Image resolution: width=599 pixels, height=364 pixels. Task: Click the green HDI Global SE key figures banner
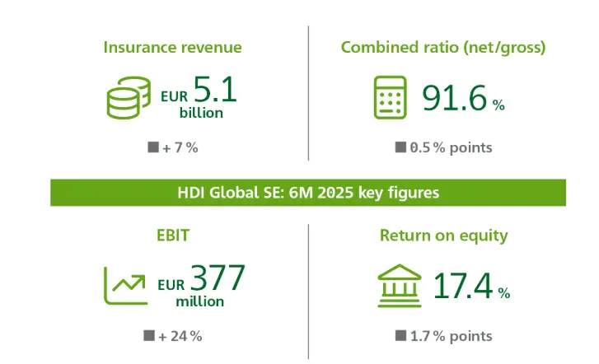(x=308, y=193)
